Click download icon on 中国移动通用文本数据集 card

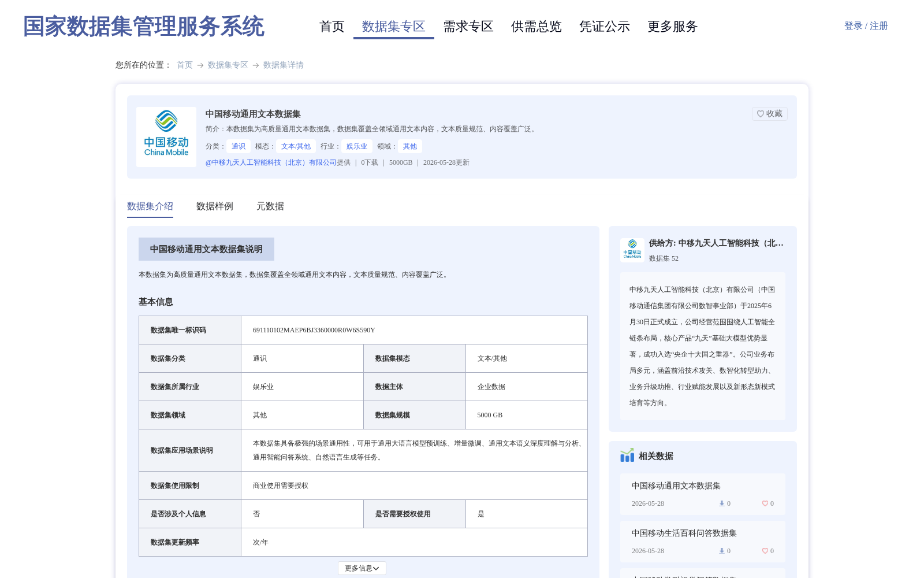coord(721,503)
